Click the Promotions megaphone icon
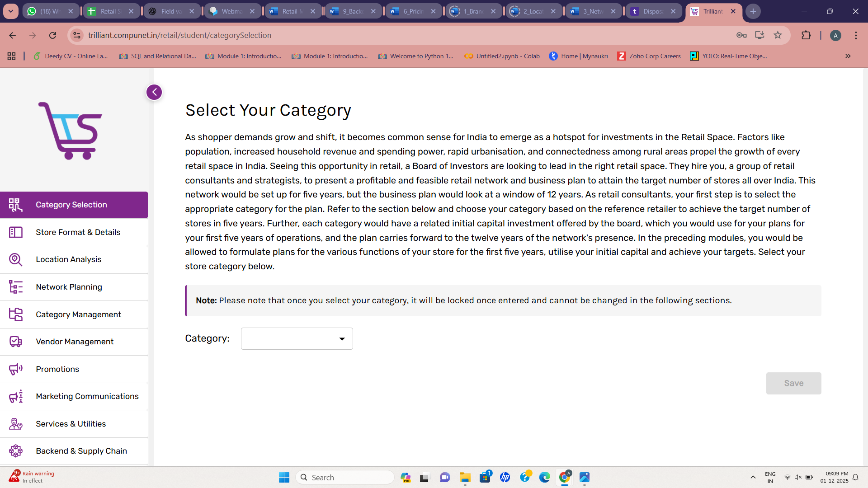This screenshot has width=868, height=488. pos(15,369)
